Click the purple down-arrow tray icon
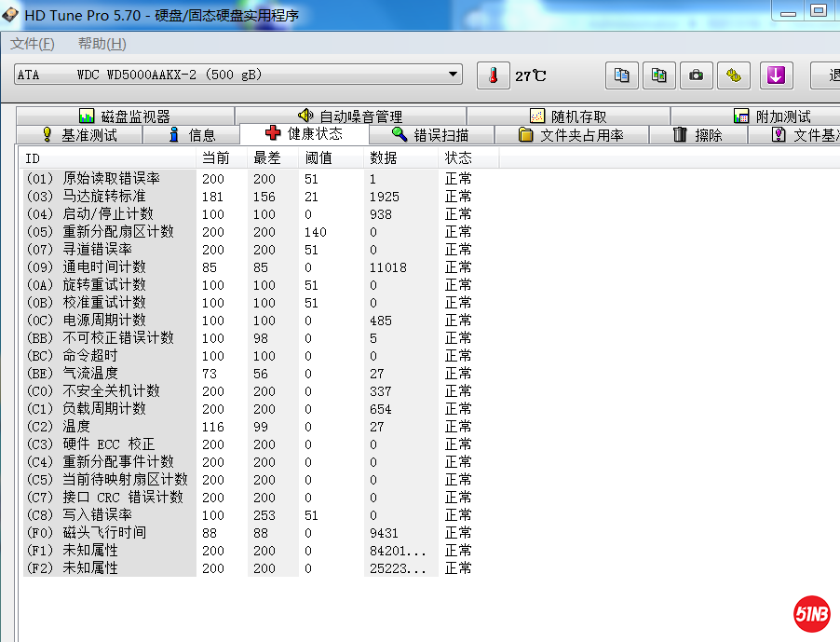 click(x=776, y=75)
